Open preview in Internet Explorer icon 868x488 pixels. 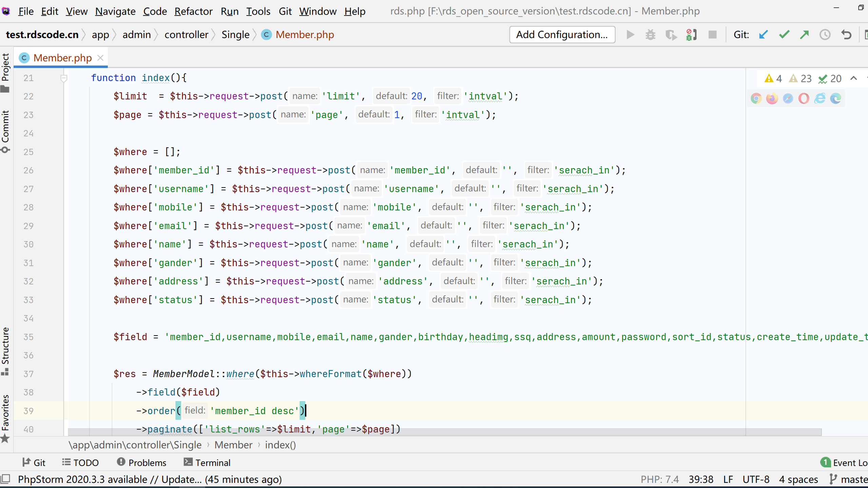tap(820, 98)
